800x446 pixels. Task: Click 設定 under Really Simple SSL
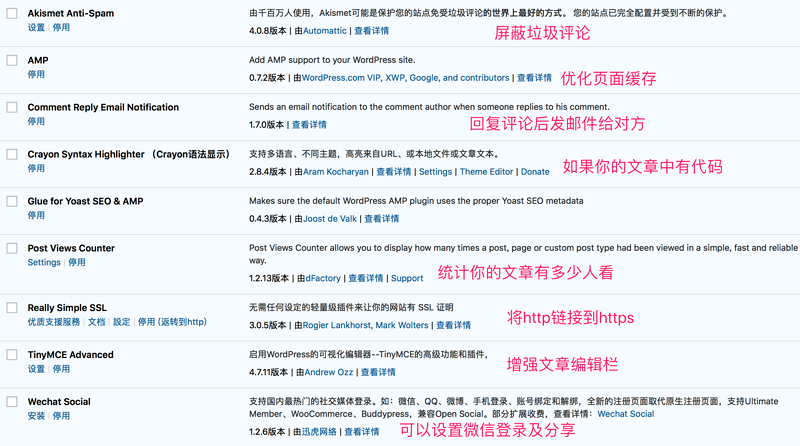(121, 322)
